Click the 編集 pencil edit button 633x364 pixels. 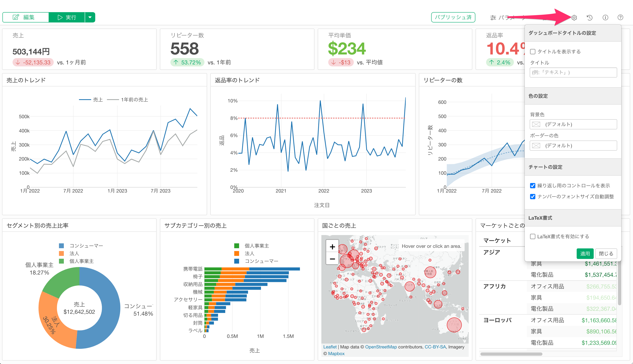pos(26,17)
